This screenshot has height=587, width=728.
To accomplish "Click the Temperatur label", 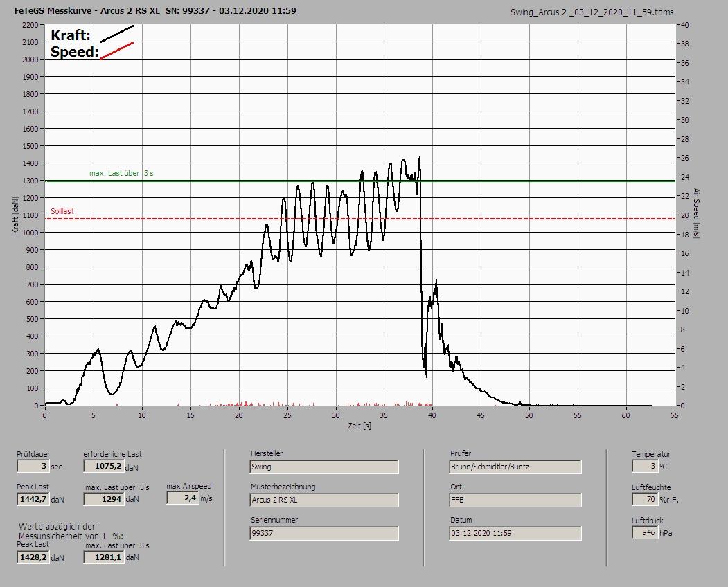I will tap(651, 454).
